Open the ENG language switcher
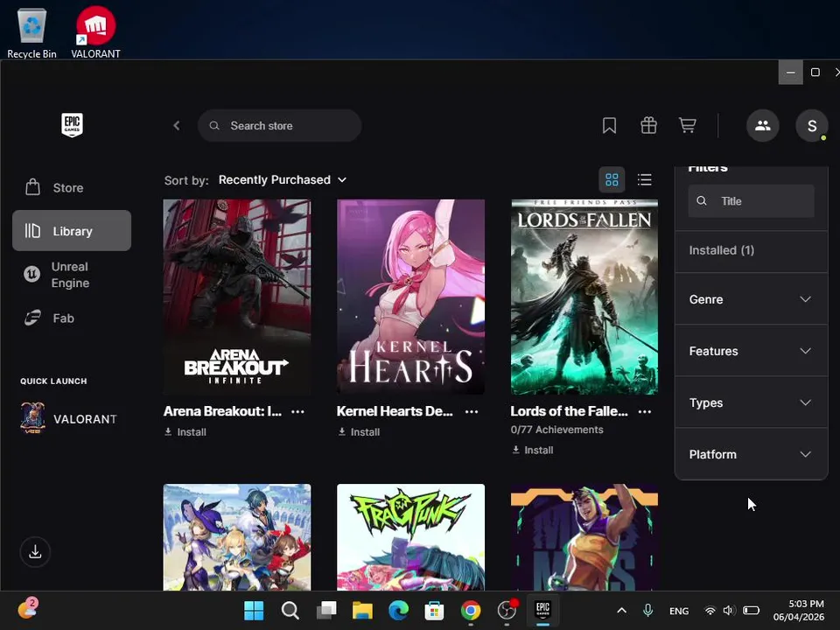 point(679,611)
